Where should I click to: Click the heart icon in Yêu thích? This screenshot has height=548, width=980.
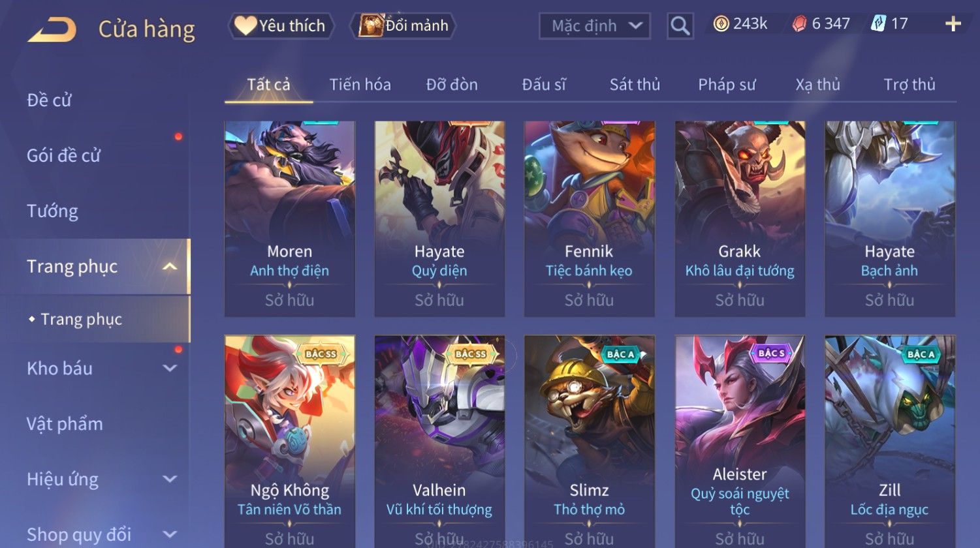245,25
